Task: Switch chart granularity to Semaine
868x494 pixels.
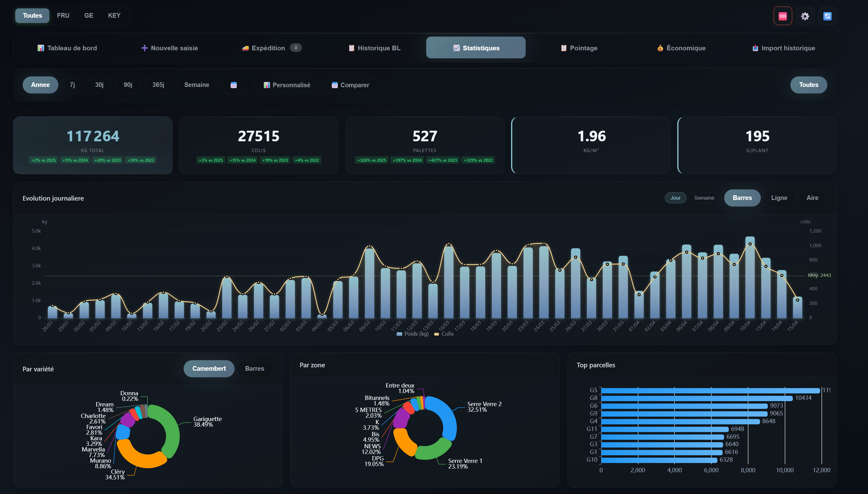Action: 704,198
